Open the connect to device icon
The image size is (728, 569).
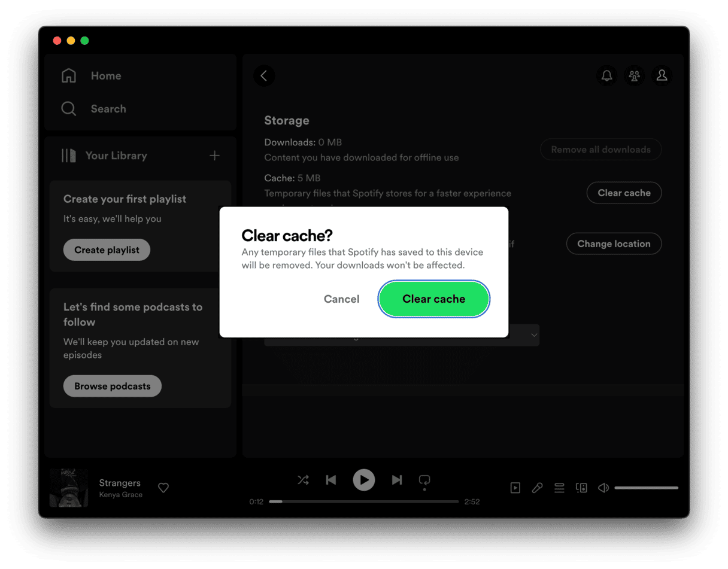pyautogui.click(x=581, y=488)
